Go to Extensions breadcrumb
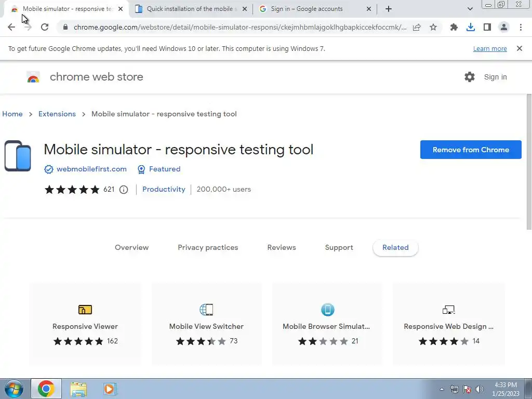Image resolution: width=532 pixels, height=399 pixels. point(57,114)
